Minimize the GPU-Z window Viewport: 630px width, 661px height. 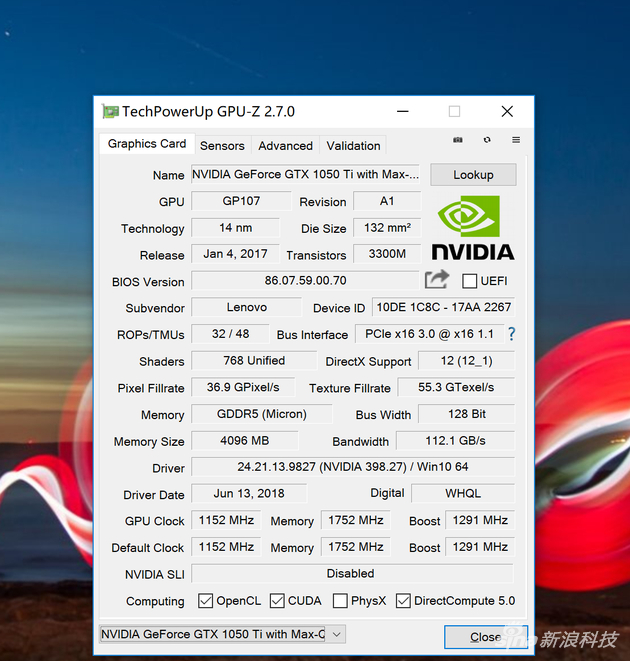tap(403, 112)
